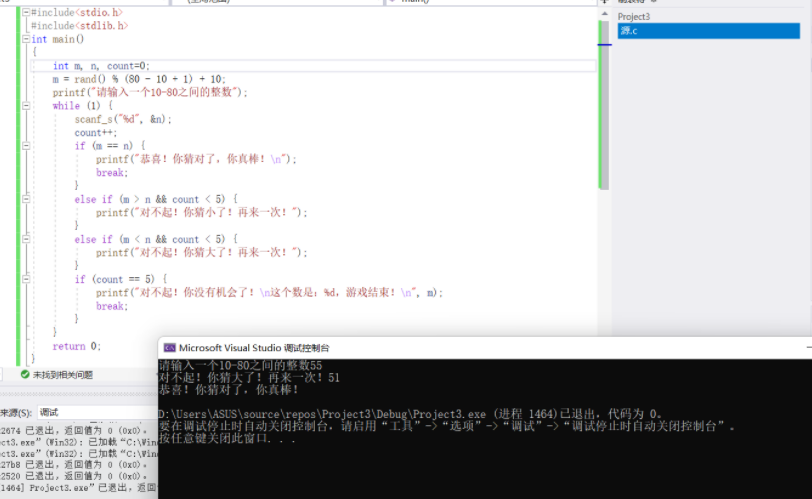Image resolution: width=812 pixels, height=499 pixels.
Task: Click the editor scrollbar up arrow
Action: 604,14
